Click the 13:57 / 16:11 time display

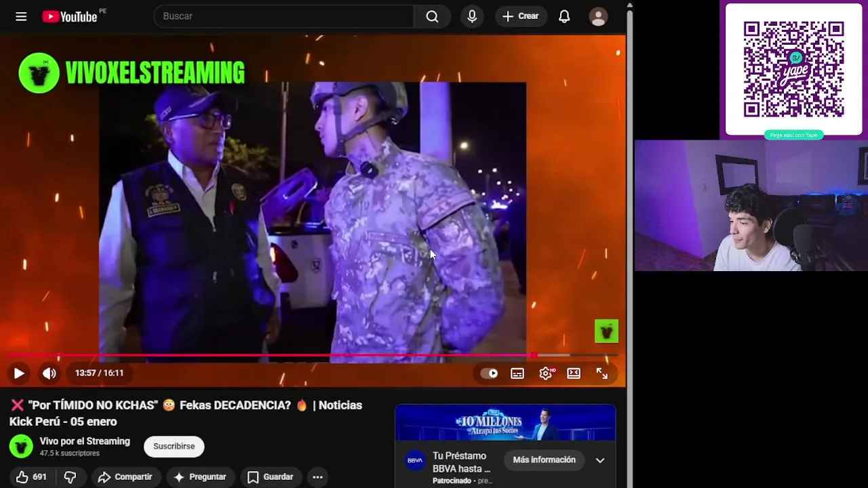point(99,373)
